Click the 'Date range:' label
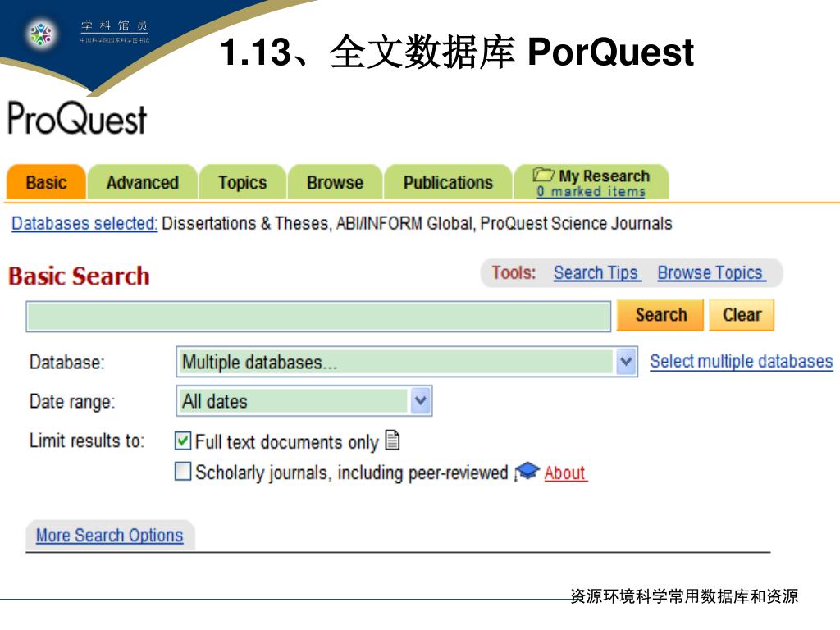 click(x=72, y=401)
